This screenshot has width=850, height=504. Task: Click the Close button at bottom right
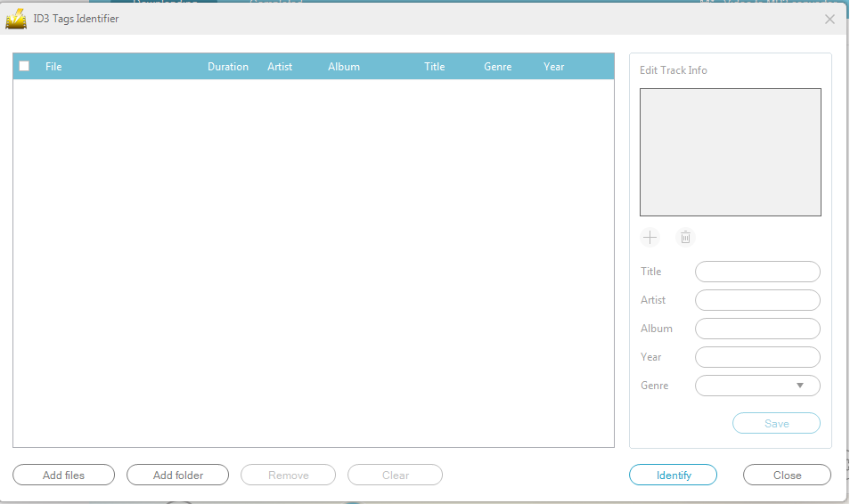click(x=787, y=476)
